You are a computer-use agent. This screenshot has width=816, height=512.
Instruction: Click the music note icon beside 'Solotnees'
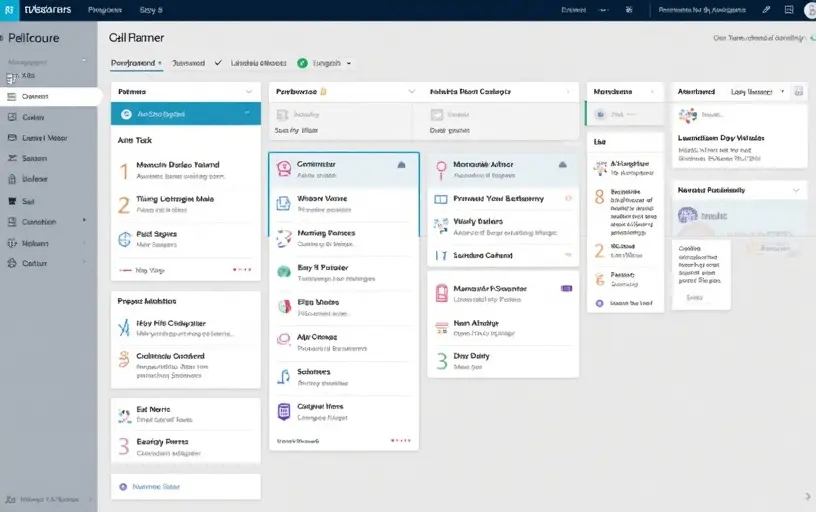284,376
